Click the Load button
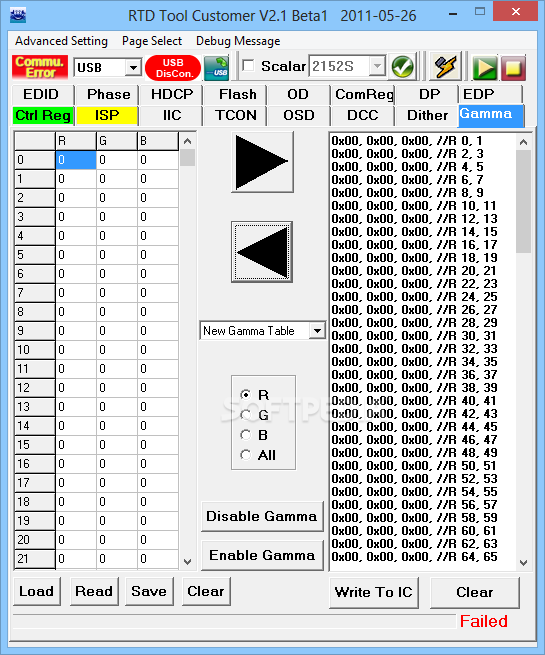The height and width of the screenshot is (655, 545). pos(37,592)
